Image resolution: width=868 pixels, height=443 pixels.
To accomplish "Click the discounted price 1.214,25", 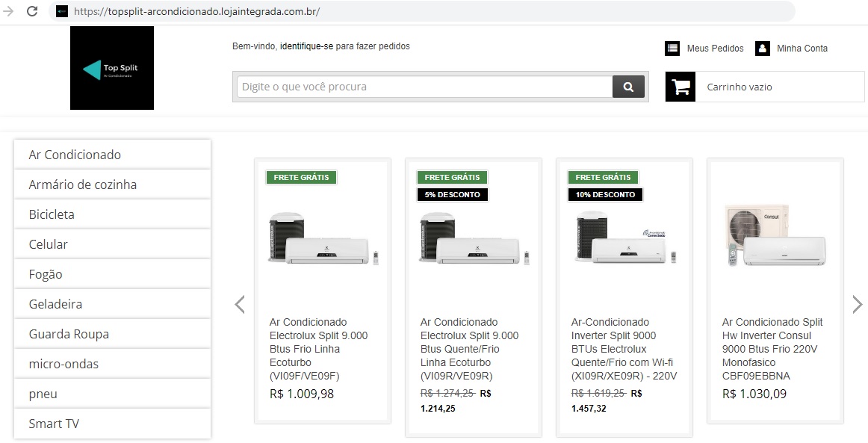I will (x=438, y=409).
